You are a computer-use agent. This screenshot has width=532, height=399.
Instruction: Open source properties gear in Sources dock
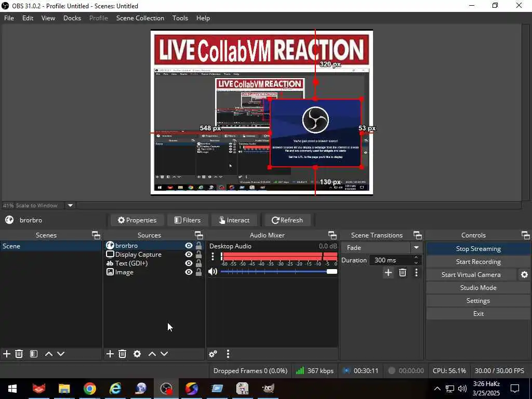click(137, 354)
